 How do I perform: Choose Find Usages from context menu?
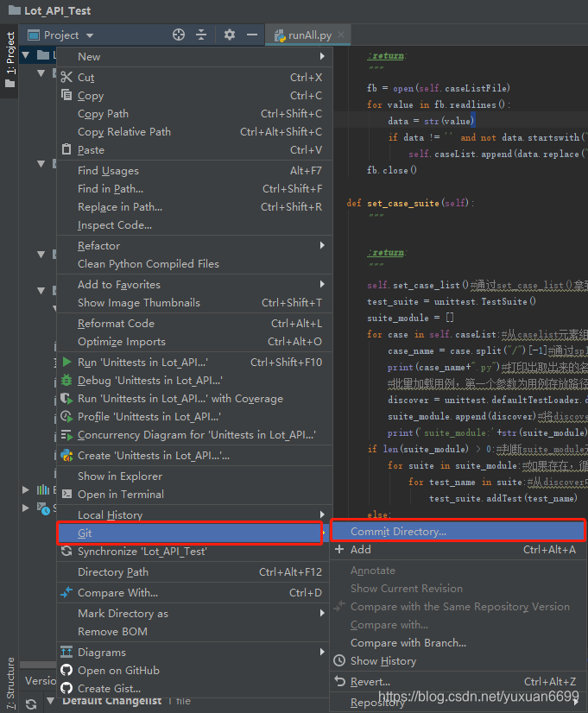(194, 171)
